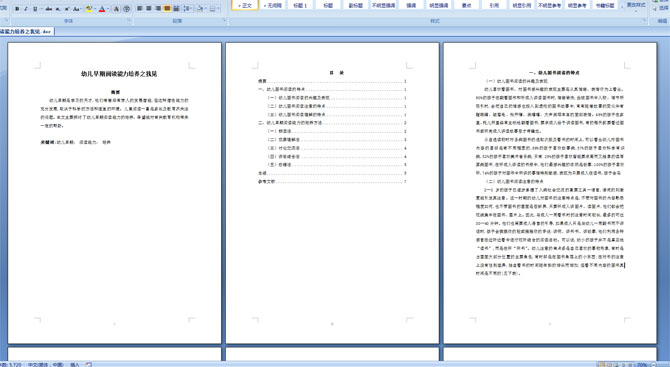Select the justify alignment icon
The width and height of the screenshot is (670, 367).
click(167, 9)
